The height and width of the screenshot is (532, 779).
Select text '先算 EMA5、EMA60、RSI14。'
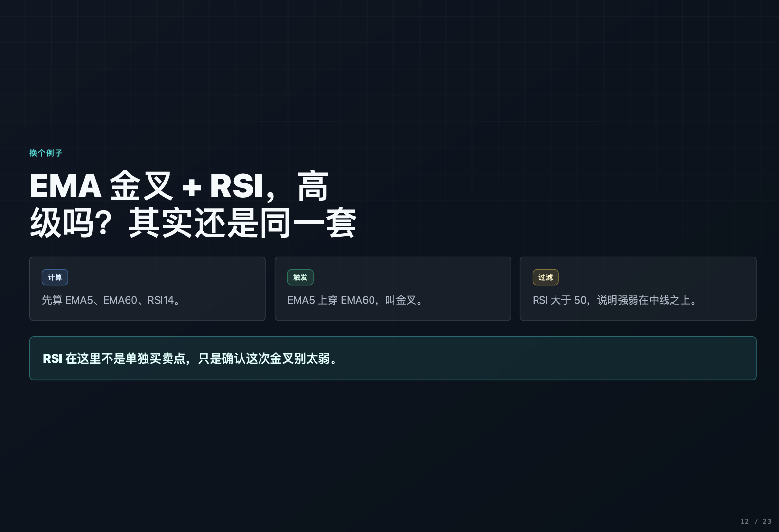point(111,300)
